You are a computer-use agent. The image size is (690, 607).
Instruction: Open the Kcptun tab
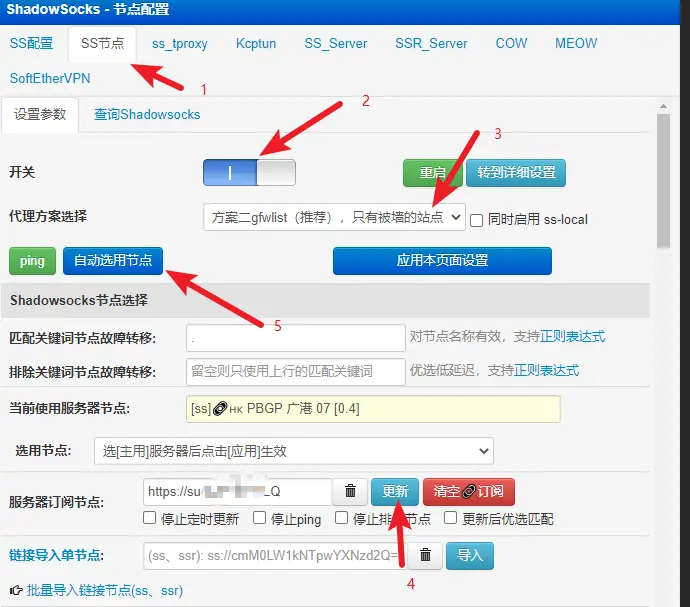[x=256, y=43]
